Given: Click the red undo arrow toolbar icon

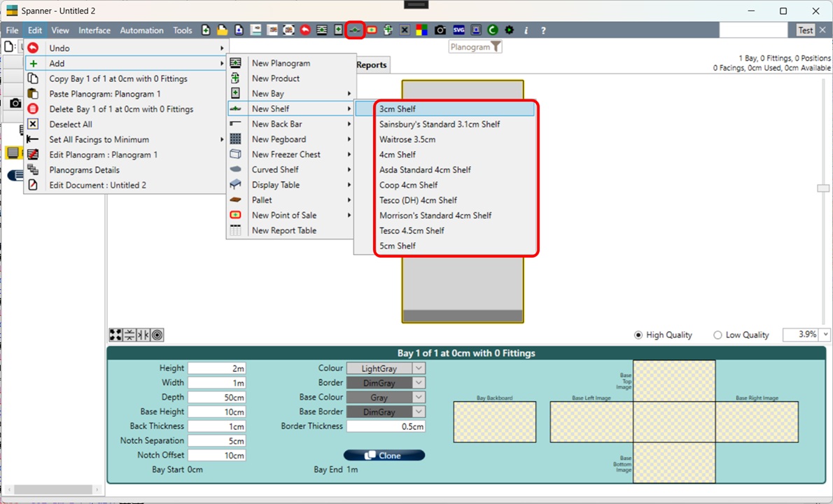Looking at the screenshot, I should click(x=305, y=30).
